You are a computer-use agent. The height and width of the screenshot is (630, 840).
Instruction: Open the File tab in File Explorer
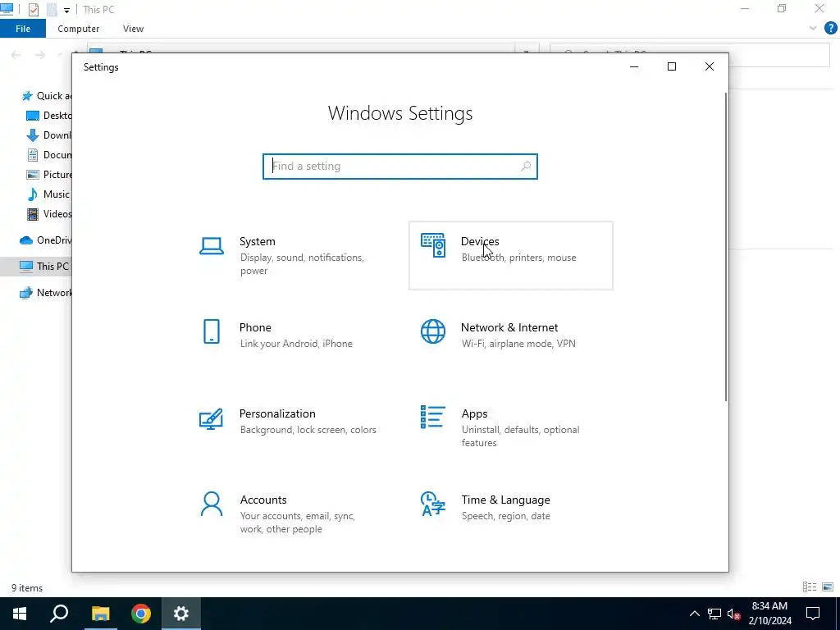pos(23,29)
